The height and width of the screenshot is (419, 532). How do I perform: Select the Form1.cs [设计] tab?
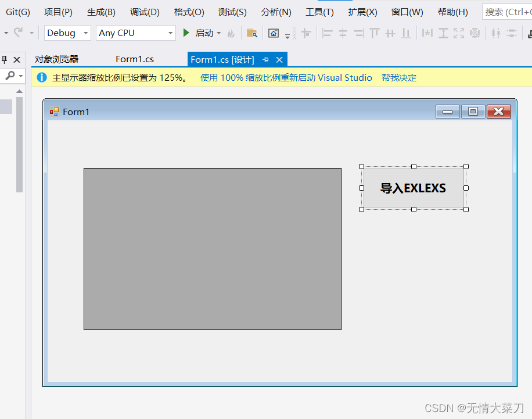click(x=222, y=60)
